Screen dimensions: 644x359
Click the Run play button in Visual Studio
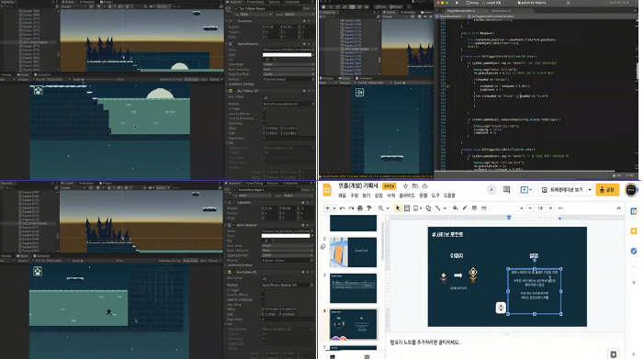[x=457, y=3]
